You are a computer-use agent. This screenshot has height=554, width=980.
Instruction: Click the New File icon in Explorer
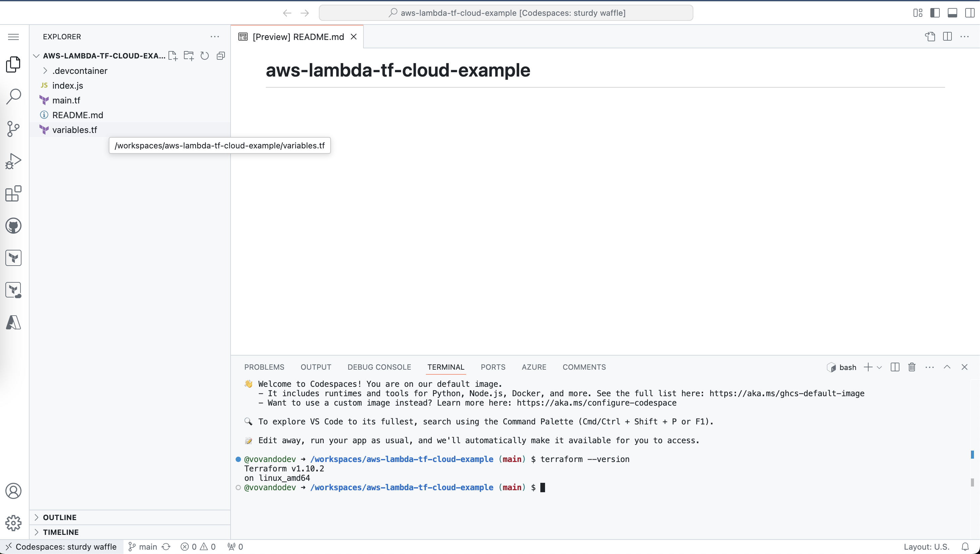[x=173, y=56]
